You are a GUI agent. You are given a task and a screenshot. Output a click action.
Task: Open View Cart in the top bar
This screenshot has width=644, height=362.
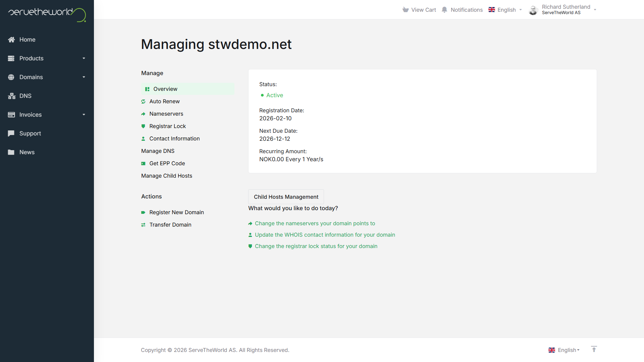coord(419,10)
